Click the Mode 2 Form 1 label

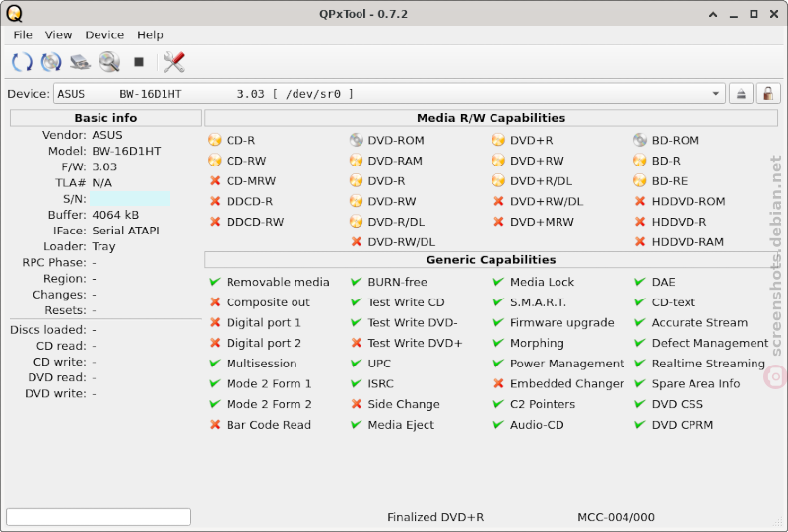[x=269, y=383]
